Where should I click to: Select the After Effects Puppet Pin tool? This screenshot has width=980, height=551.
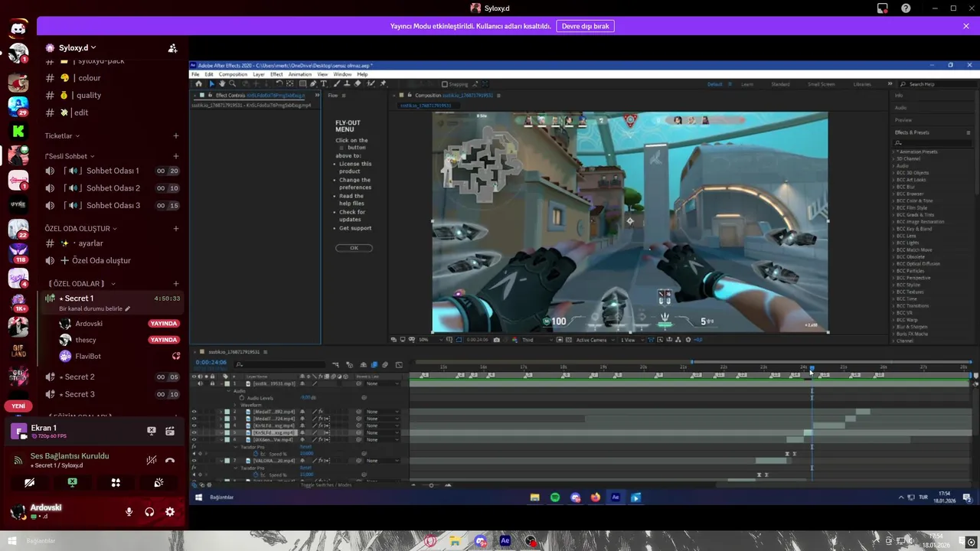(x=382, y=83)
